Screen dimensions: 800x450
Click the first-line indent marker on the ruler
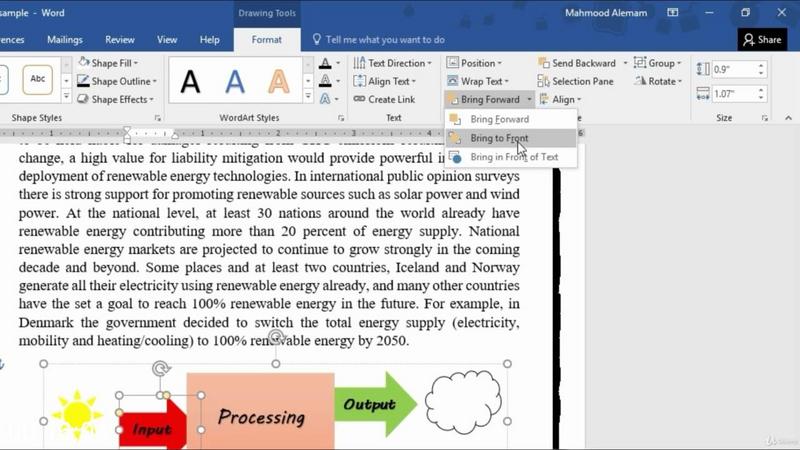(127, 131)
